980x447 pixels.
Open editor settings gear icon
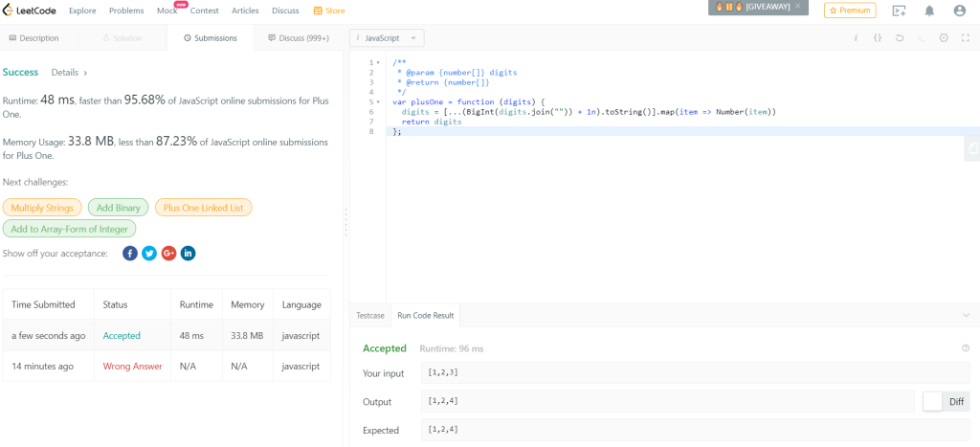point(943,38)
